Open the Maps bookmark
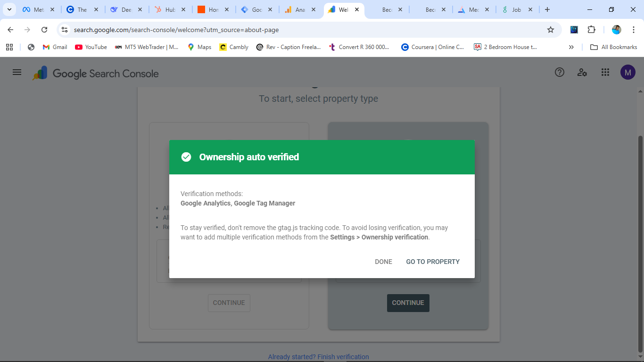Image resolution: width=644 pixels, height=362 pixels. tap(199, 47)
